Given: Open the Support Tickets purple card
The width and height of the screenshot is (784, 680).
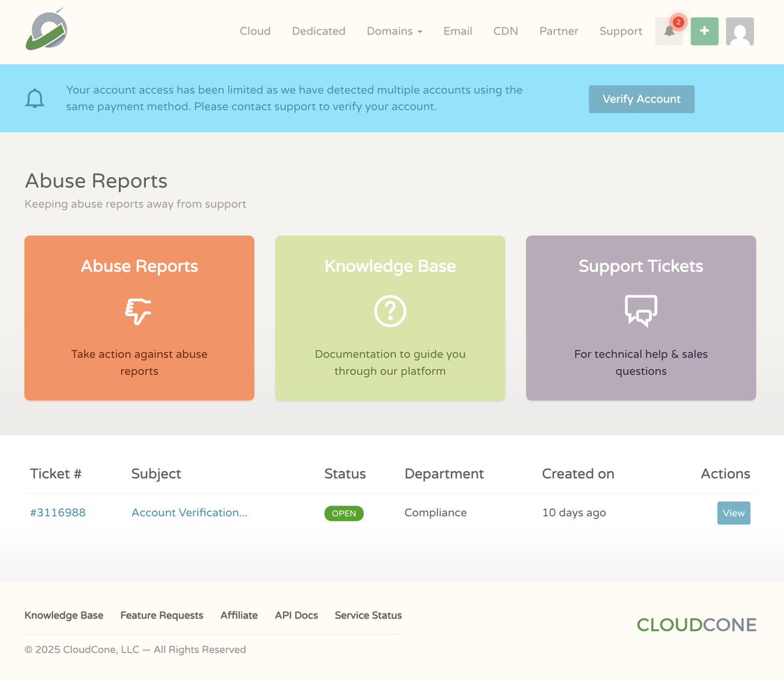Looking at the screenshot, I should coord(641,318).
